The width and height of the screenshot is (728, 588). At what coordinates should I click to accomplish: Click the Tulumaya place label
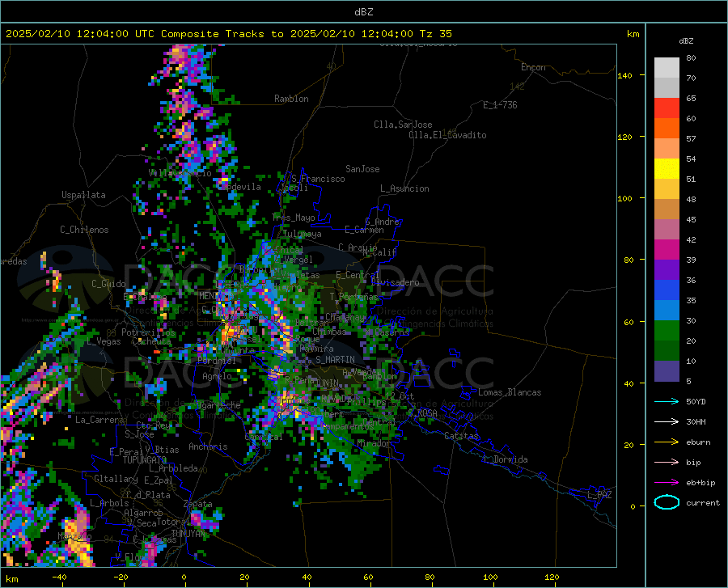pyautogui.click(x=302, y=234)
